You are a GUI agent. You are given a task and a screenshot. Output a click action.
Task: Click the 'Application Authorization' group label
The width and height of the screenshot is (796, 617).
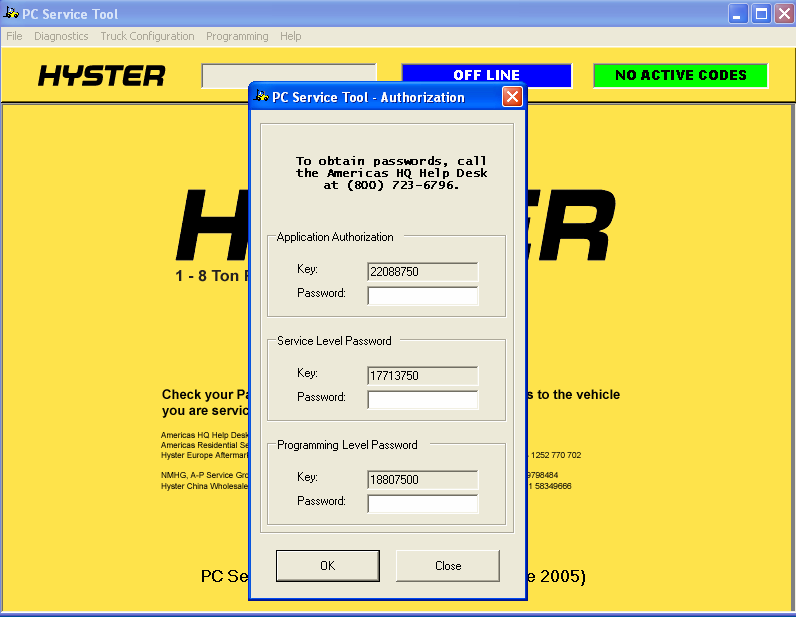tap(335, 237)
